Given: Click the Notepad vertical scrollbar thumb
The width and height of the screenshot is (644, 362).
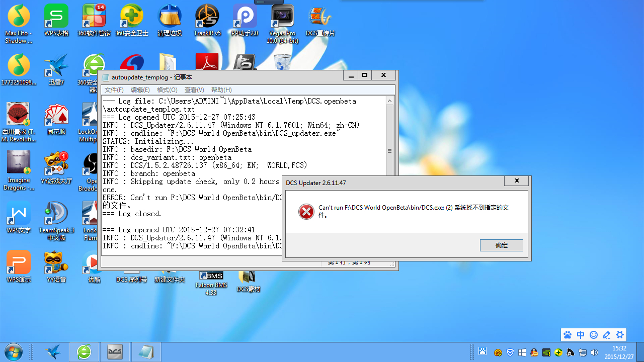Looking at the screenshot, I should pyautogui.click(x=389, y=151).
